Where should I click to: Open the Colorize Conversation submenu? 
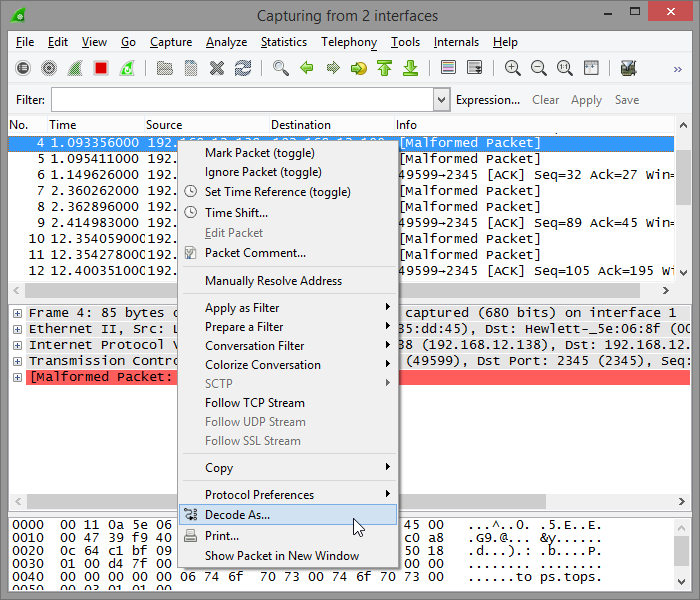[x=288, y=365]
